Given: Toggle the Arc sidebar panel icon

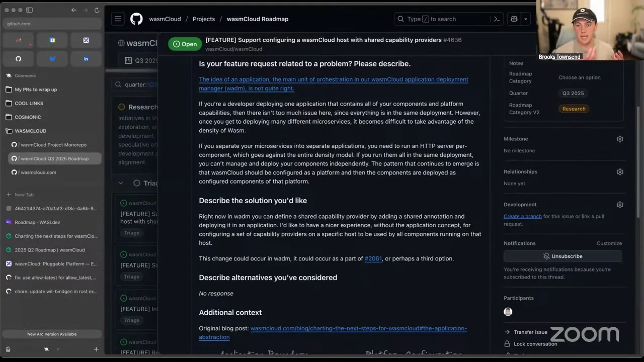Looking at the screenshot, I should (x=29, y=10).
